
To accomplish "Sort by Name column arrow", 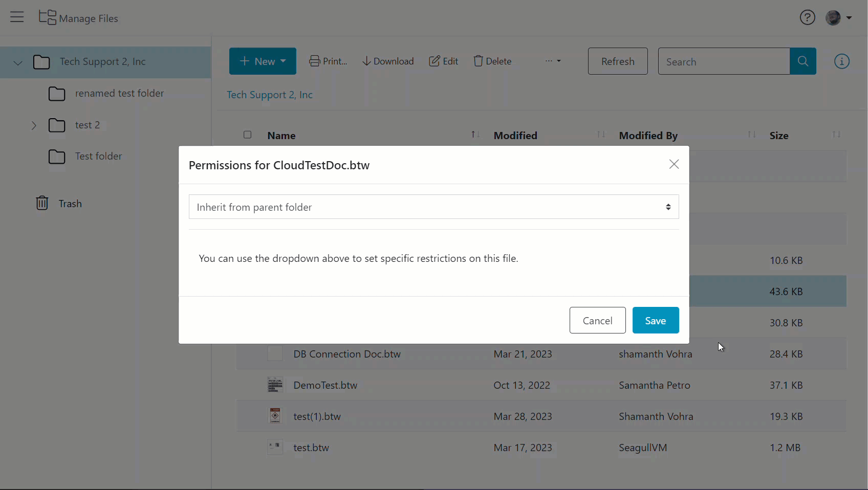I will (475, 135).
